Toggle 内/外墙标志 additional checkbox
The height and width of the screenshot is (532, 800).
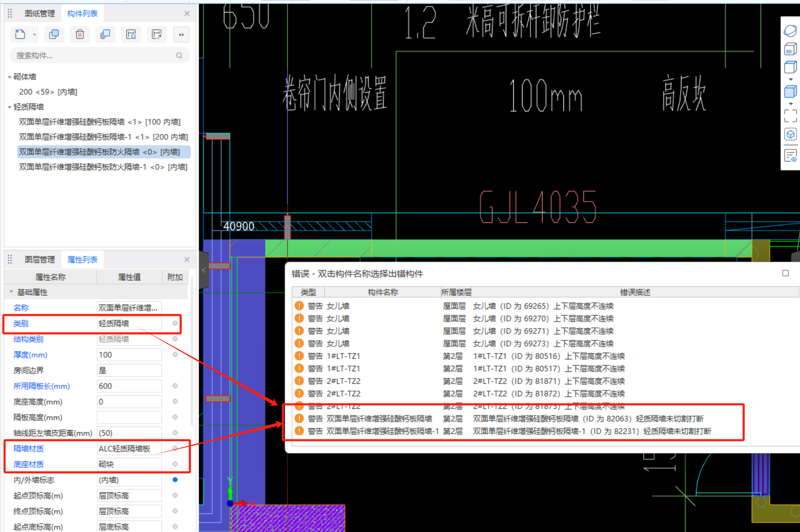pos(175,479)
